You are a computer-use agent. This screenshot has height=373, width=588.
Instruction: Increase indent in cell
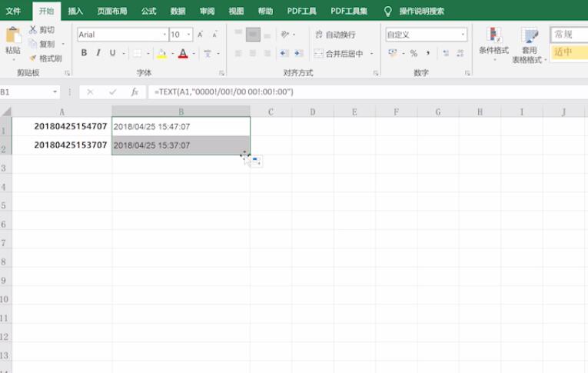point(299,53)
